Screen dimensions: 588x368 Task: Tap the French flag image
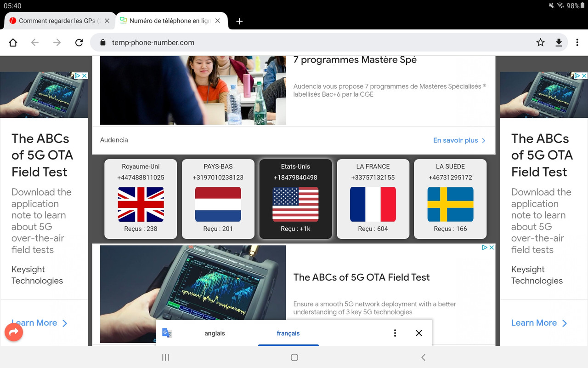click(373, 204)
